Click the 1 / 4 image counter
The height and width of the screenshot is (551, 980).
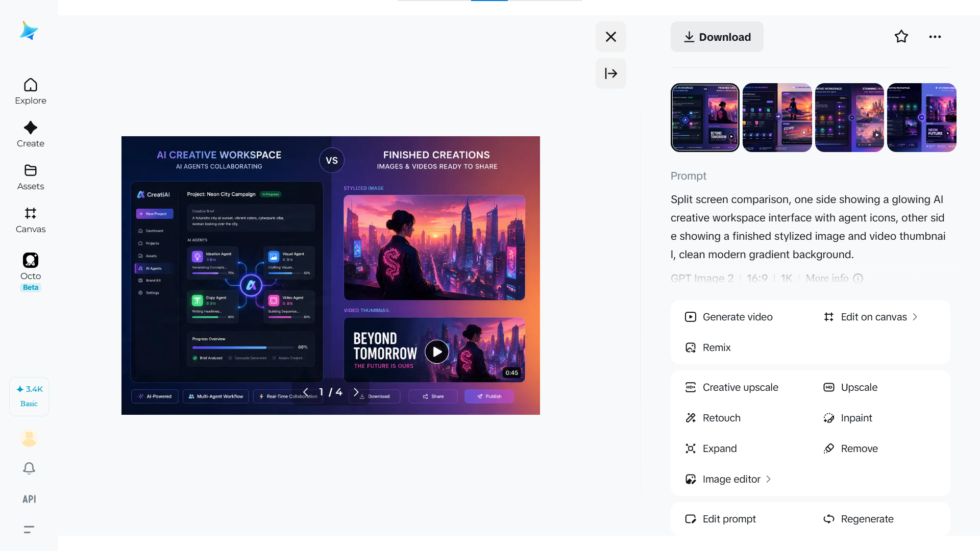click(331, 392)
